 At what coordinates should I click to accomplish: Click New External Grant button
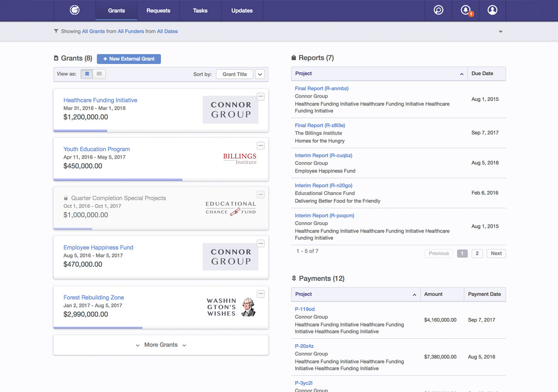pyautogui.click(x=129, y=59)
